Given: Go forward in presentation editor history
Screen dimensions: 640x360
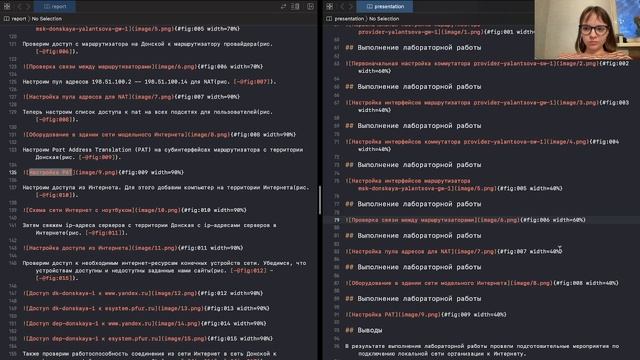Looking at the screenshot, I should pyautogui.click(x=351, y=6).
